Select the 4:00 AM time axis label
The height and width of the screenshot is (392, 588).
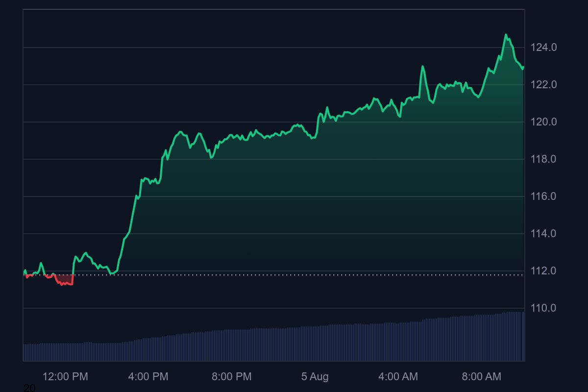click(x=398, y=377)
